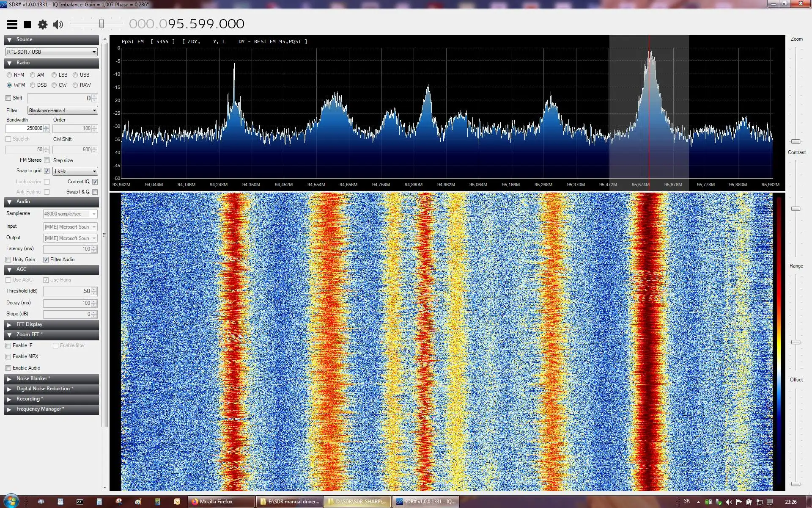Click the audio volume slider handle
Screen dimensions: 812x508
tap(101, 24)
